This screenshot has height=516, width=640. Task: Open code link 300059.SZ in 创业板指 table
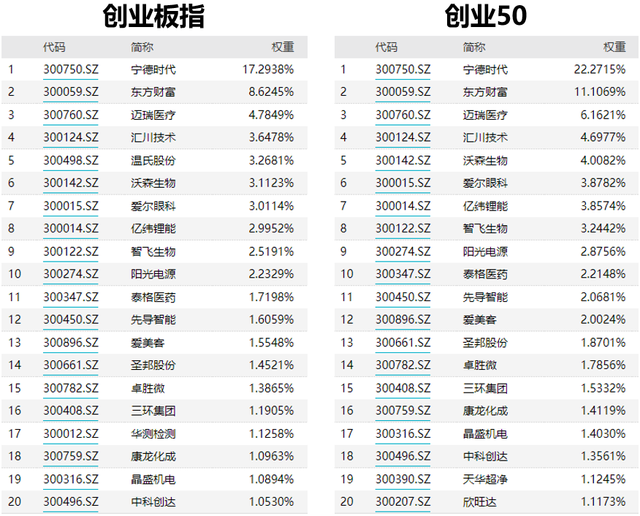pos(71,92)
